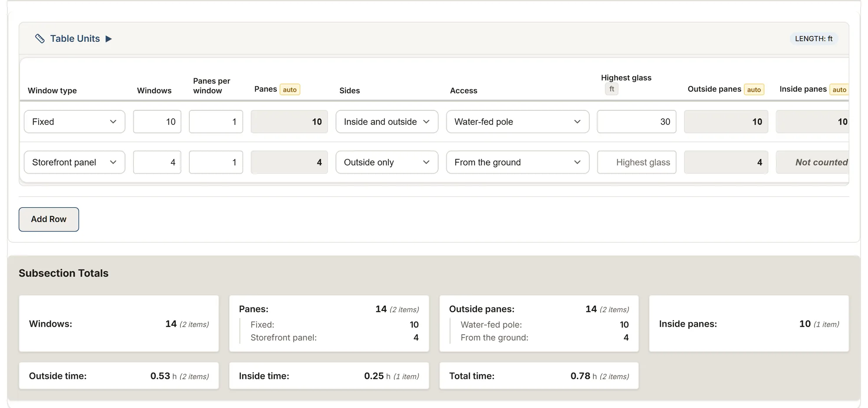This screenshot has width=868, height=408.
Task: Click the Windows field containing 10
Action: click(x=157, y=122)
